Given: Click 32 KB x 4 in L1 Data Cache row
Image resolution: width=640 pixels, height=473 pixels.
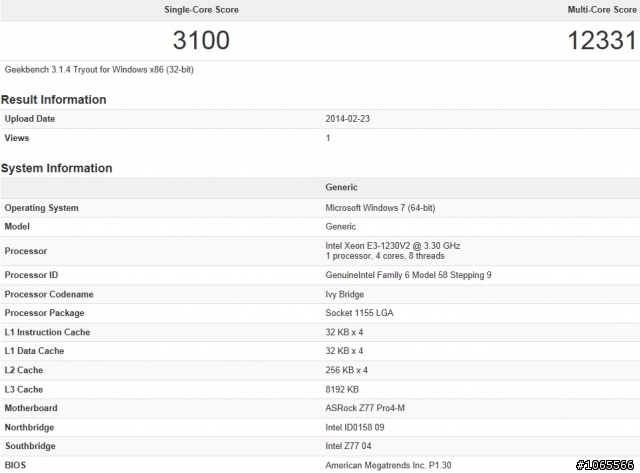Looking at the screenshot, I should tap(344, 351).
